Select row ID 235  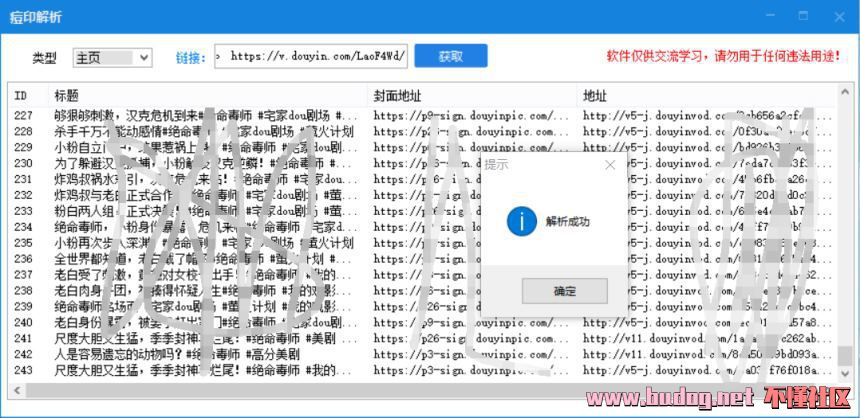[422, 243]
